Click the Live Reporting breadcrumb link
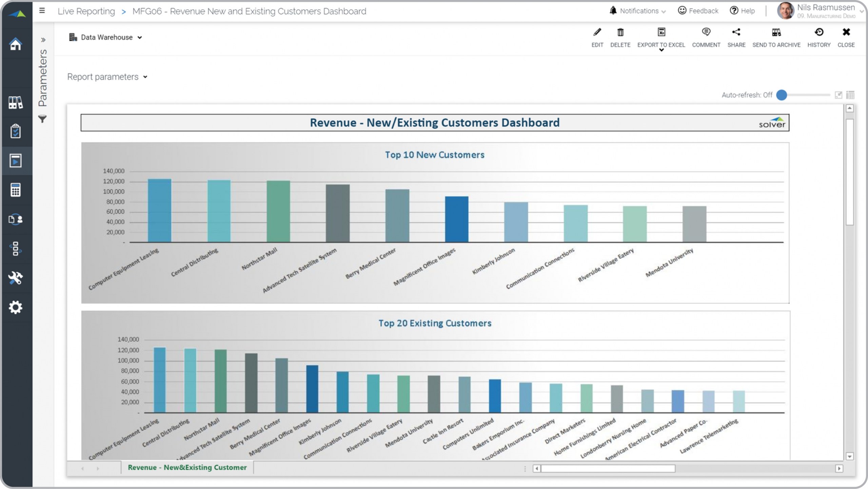This screenshot has height=489, width=868. [x=86, y=11]
